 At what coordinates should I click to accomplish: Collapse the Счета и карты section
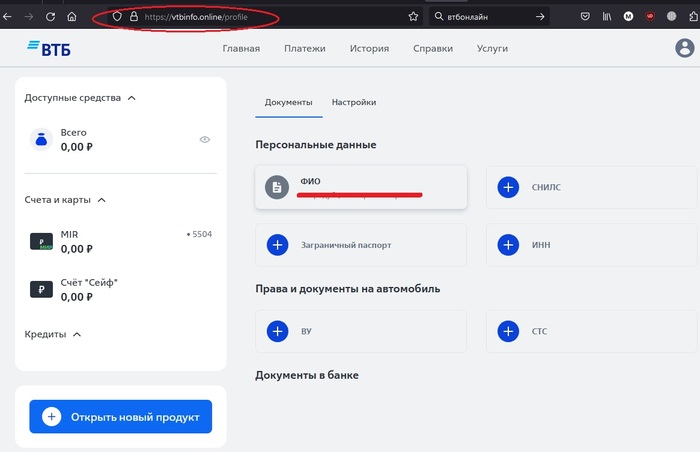pos(101,200)
